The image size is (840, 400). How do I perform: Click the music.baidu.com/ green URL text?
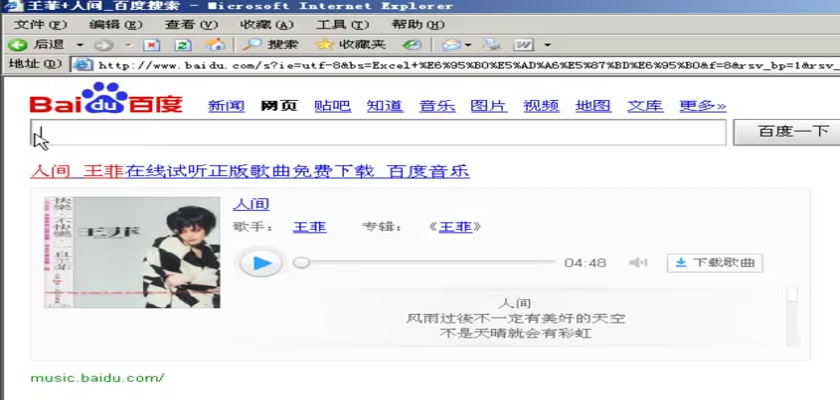97,378
